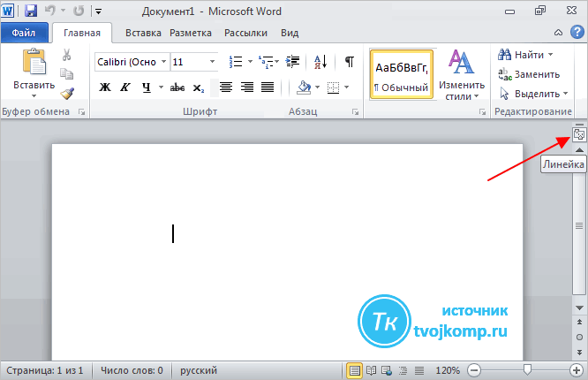Screen dimensions: 588x380
Task: Toggle justify alignment
Action: [268, 87]
